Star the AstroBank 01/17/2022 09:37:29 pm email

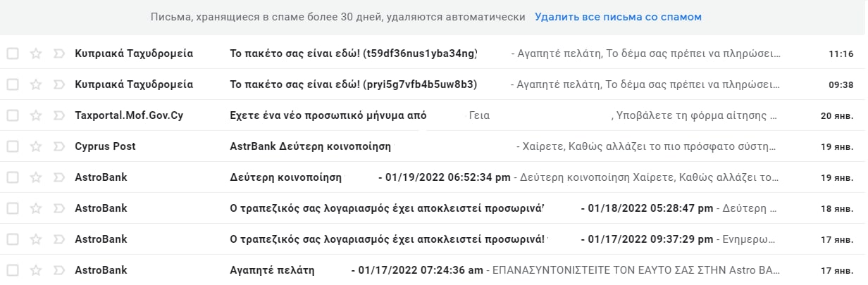[x=36, y=239]
